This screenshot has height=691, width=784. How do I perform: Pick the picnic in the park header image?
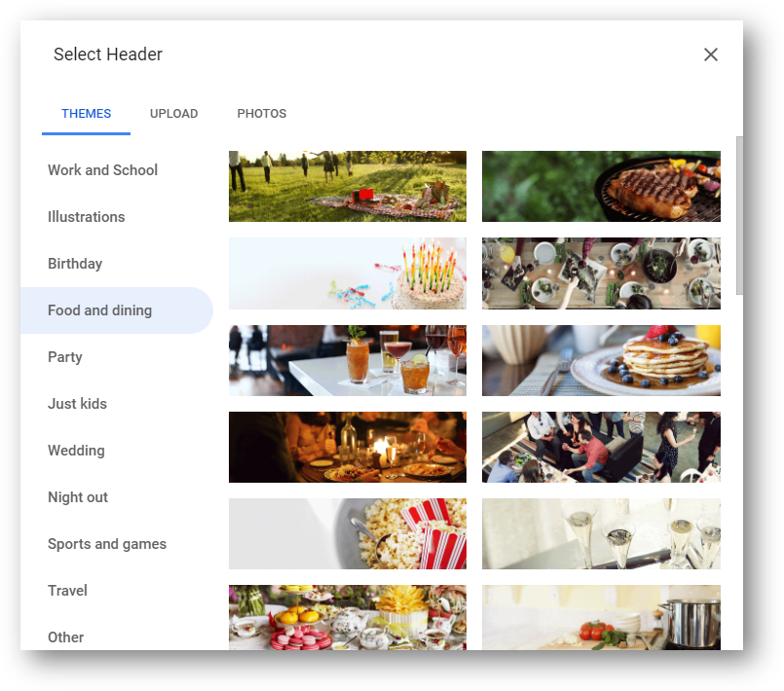pos(348,186)
